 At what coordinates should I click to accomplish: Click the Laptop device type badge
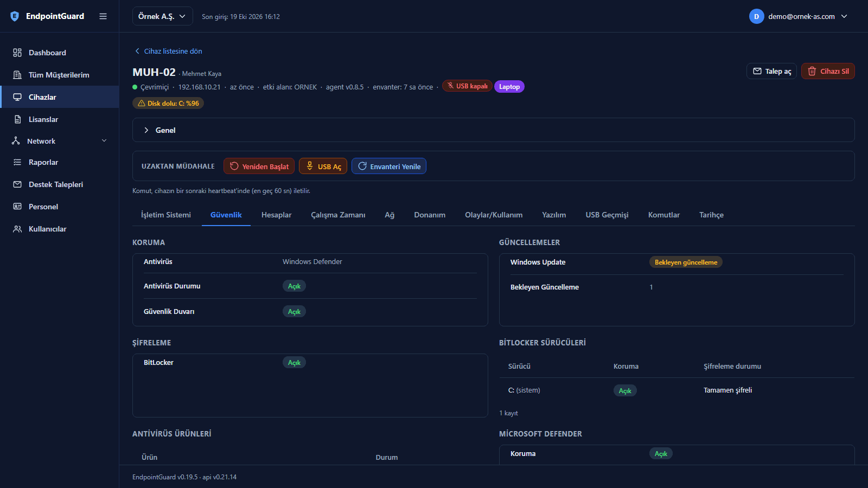pyautogui.click(x=509, y=87)
